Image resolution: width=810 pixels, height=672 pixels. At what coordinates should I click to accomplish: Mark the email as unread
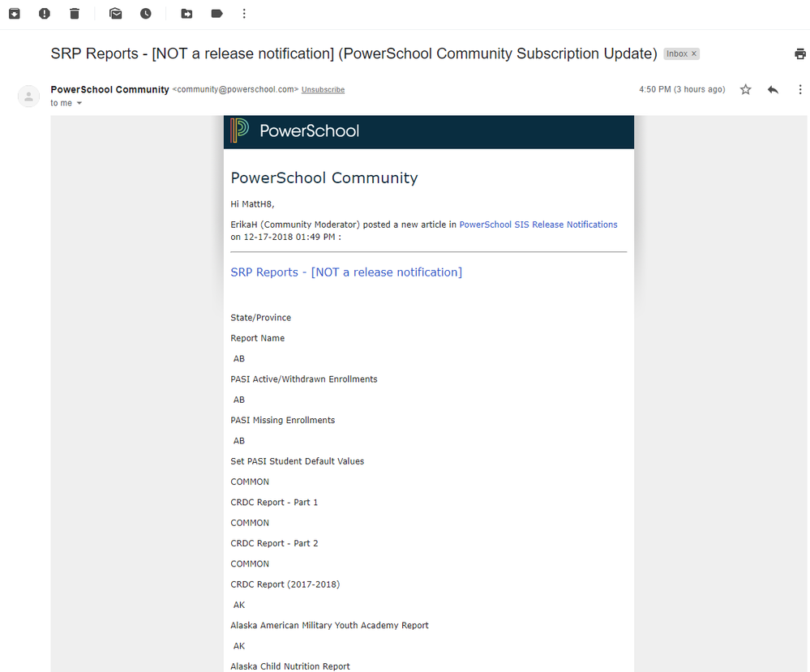coord(116,14)
